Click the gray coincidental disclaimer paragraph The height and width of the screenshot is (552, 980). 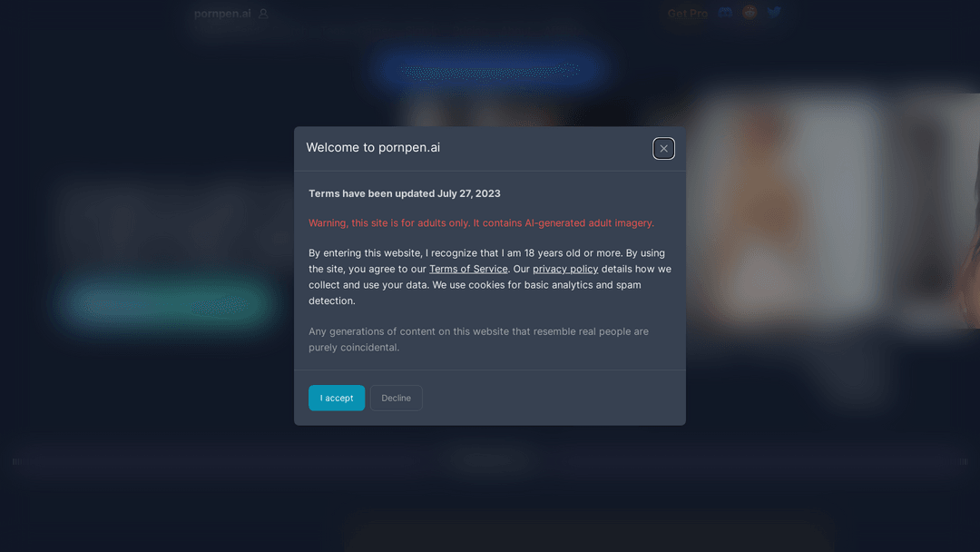click(479, 340)
